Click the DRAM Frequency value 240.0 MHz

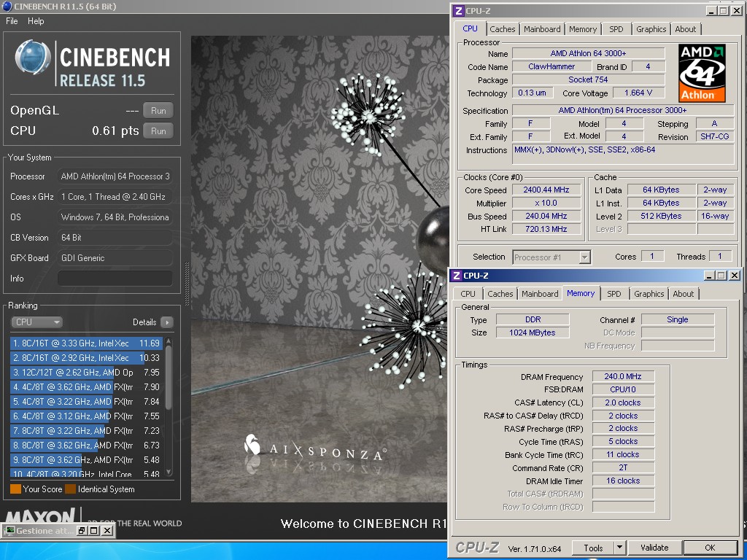coord(623,376)
